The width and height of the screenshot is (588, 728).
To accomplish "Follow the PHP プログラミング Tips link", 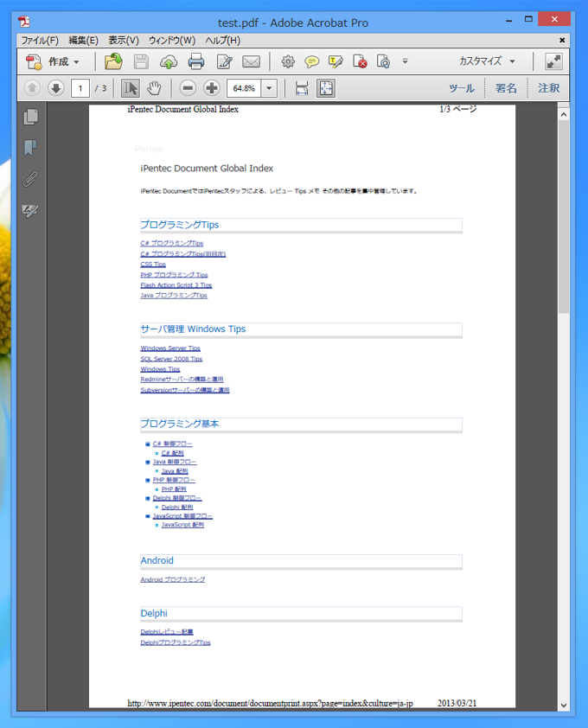I will pyautogui.click(x=174, y=275).
